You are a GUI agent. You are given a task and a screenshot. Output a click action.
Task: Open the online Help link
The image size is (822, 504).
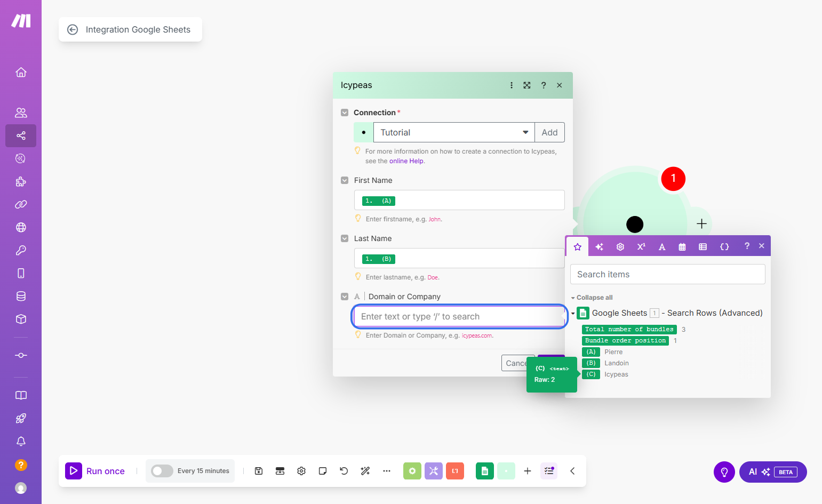406,161
